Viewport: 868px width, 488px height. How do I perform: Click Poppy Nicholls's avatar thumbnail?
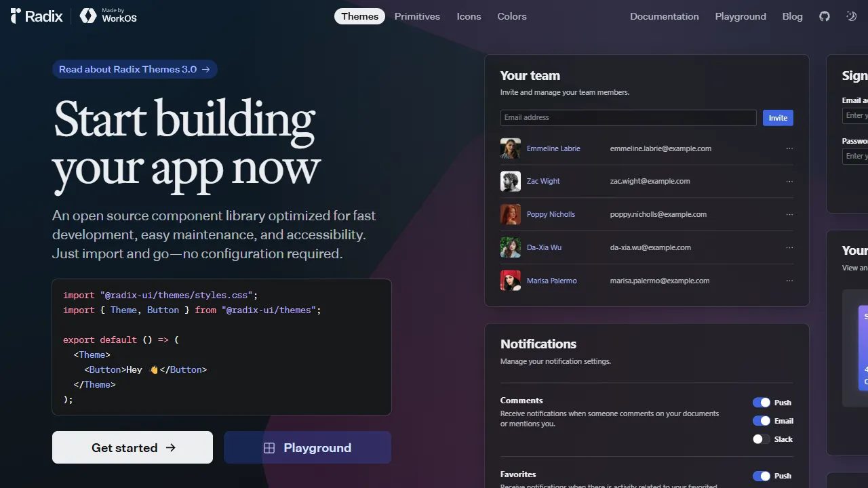click(x=511, y=214)
